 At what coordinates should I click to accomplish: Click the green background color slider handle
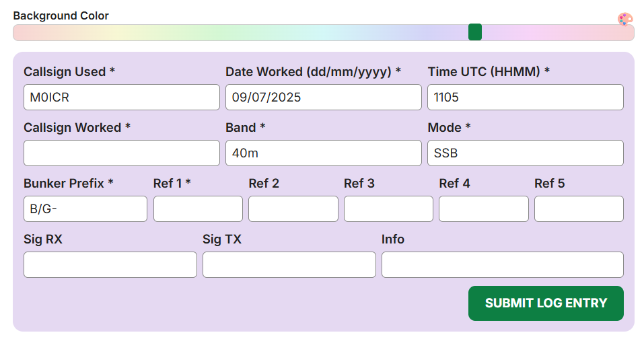pyautogui.click(x=475, y=32)
